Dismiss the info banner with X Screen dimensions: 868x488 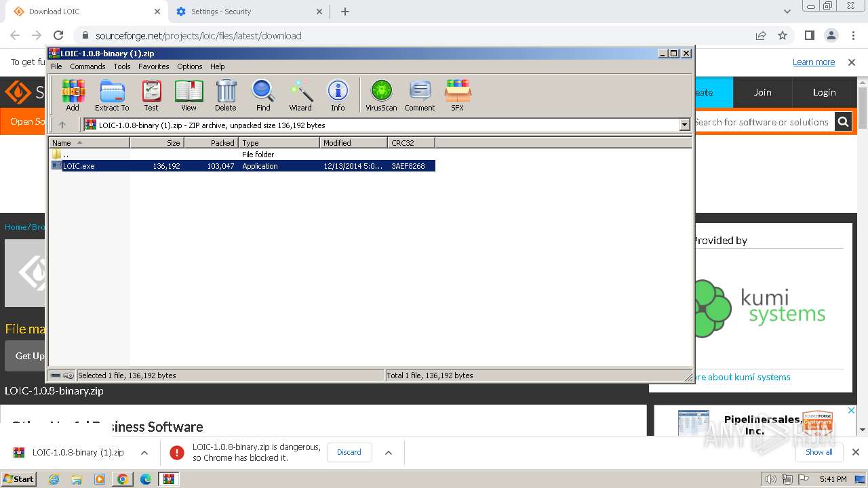(x=852, y=62)
